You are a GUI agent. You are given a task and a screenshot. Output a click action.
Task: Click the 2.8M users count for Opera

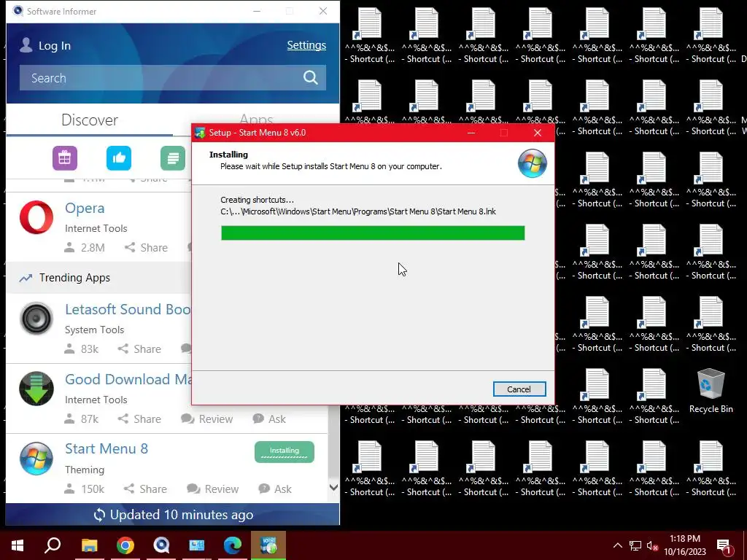pyautogui.click(x=93, y=248)
